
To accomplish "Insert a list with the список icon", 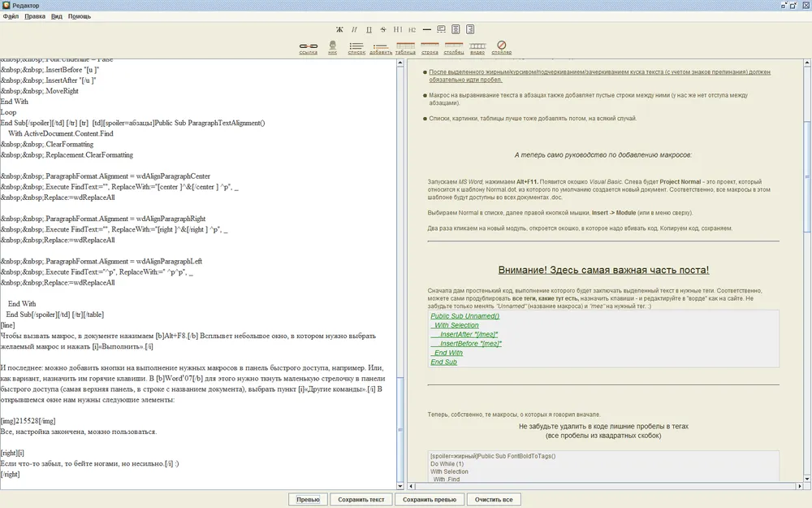I will tap(356, 47).
